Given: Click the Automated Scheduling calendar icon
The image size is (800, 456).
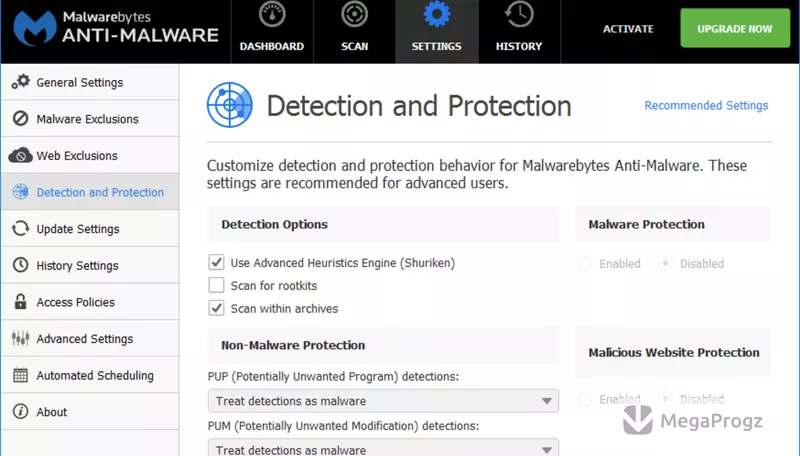Looking at the screenshot, I should click(x=20, y=375).
